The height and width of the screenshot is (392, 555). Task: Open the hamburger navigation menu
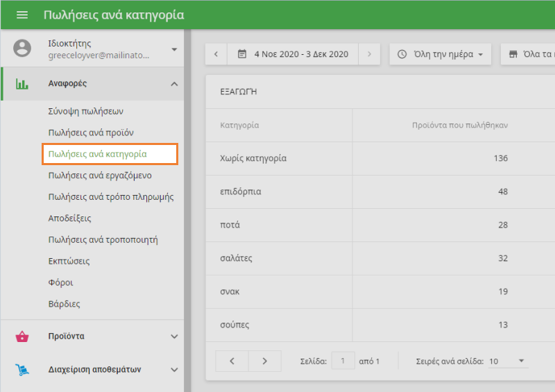coord(22,15)
